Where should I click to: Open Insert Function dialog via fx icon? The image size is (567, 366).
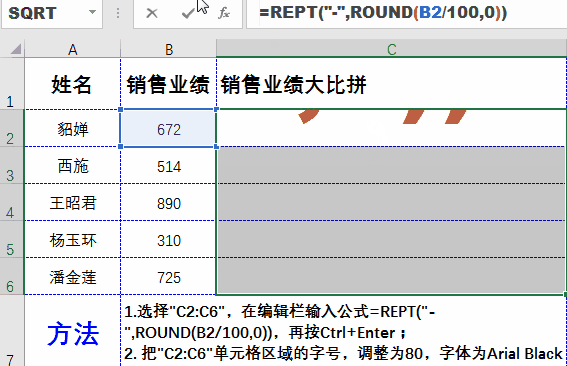tap(224, 13)
